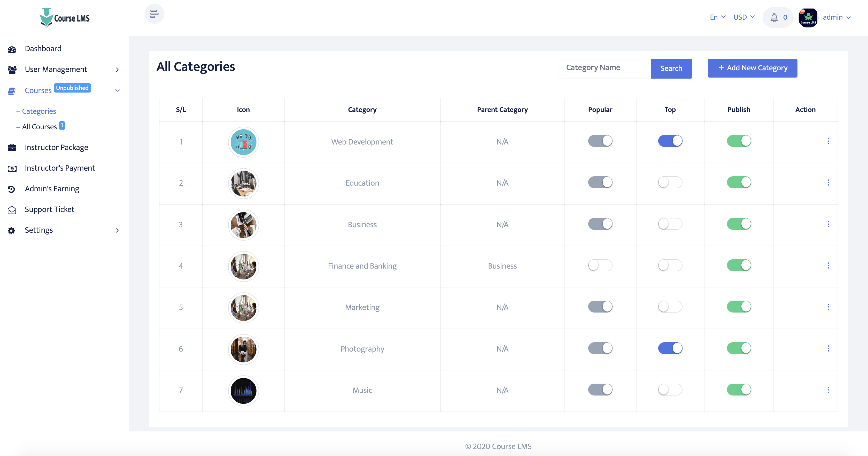Click the sidebar collapse hamburger icon
The width and height of the screenshot is (868, 456).
click(x=154, y=14)
